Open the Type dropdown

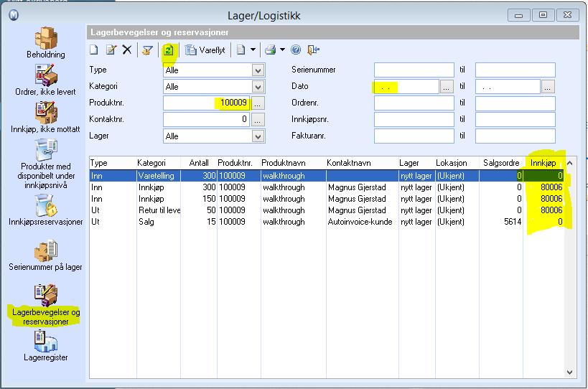(258, 70)
